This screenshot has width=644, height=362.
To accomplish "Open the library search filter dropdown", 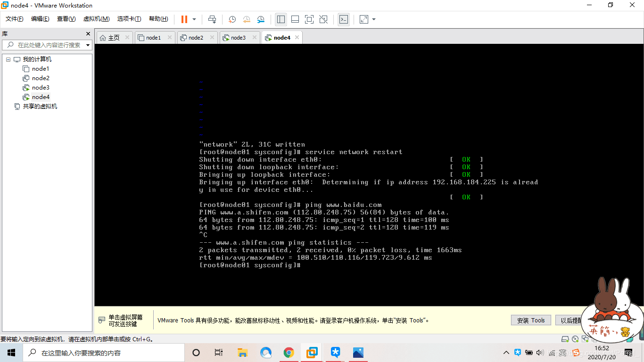I will pyautogui.click(x=88, y=45).
